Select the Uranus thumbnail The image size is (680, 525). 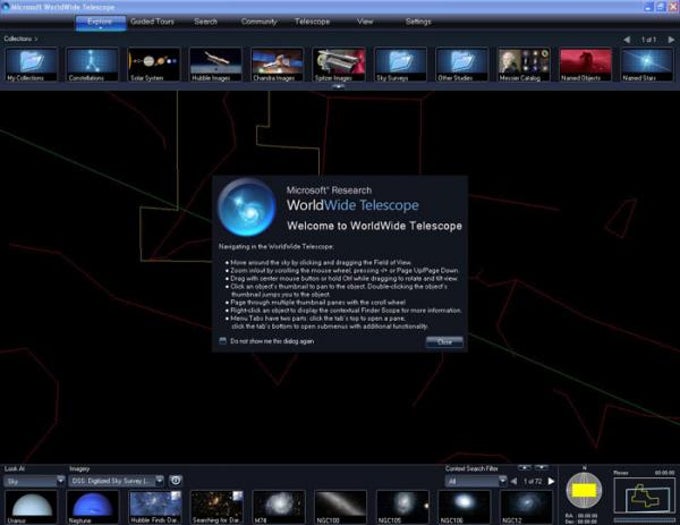[x=31, y=507]
